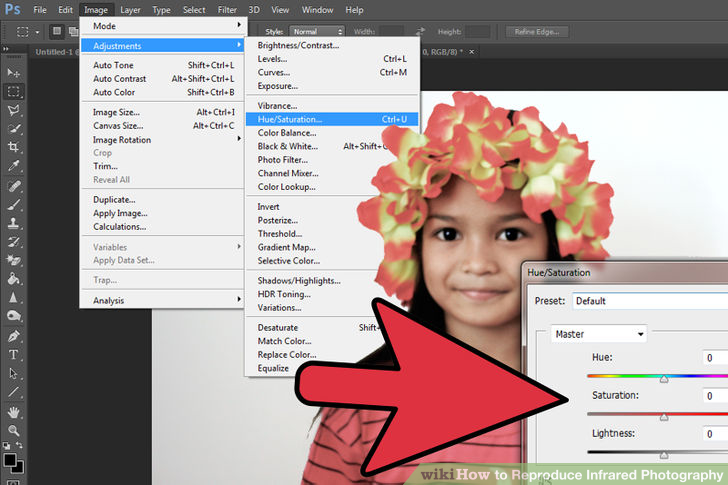This screenshot has width=728, height=485.
Task: Open the Master channel dropdown
Action: pos(599,334)
